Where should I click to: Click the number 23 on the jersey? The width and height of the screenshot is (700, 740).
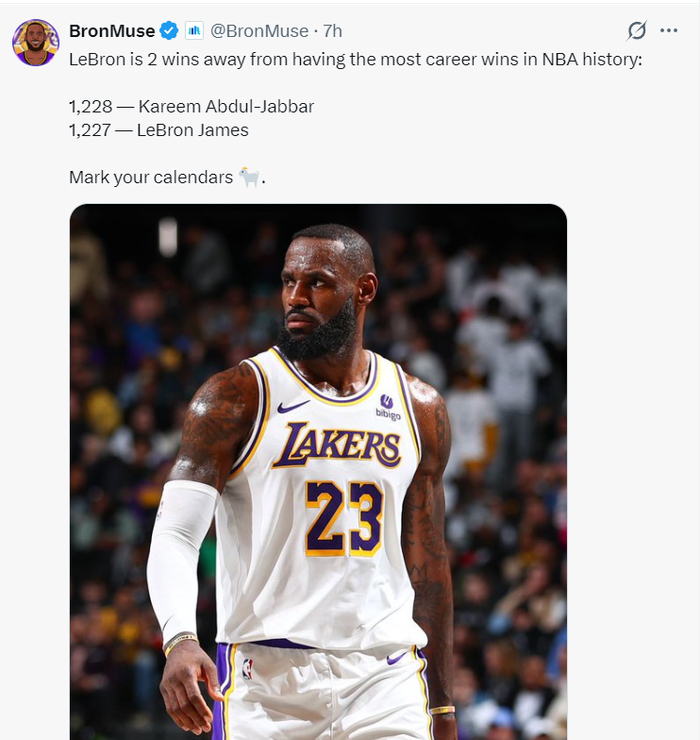[343, 517]
